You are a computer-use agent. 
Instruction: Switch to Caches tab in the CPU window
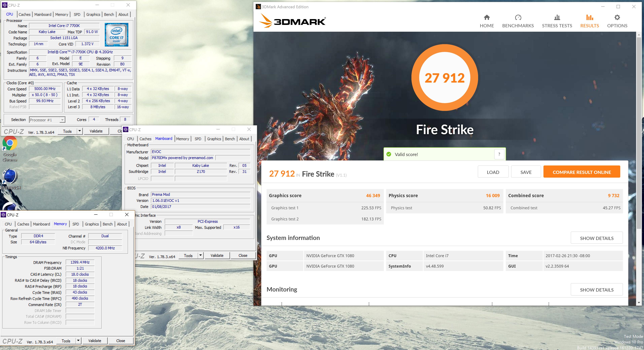coord(24,14)
